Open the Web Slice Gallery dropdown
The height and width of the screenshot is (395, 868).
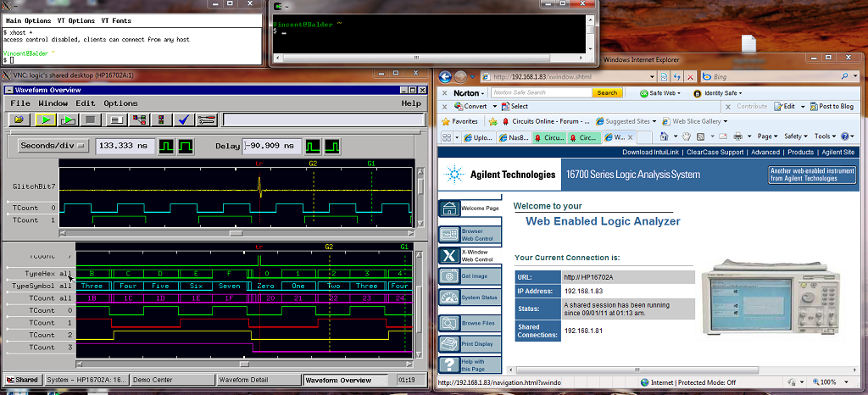coord(726,121)
